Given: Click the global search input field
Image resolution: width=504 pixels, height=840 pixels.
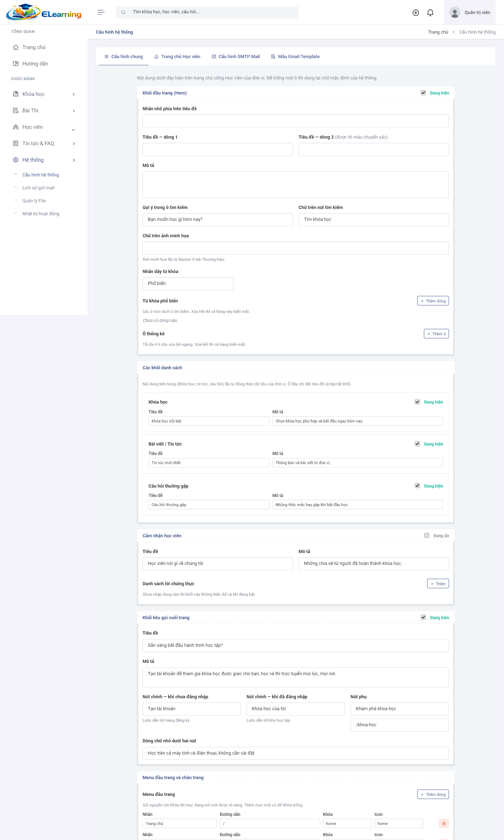Looking at the screenshot, I should [x=207, y=12].
